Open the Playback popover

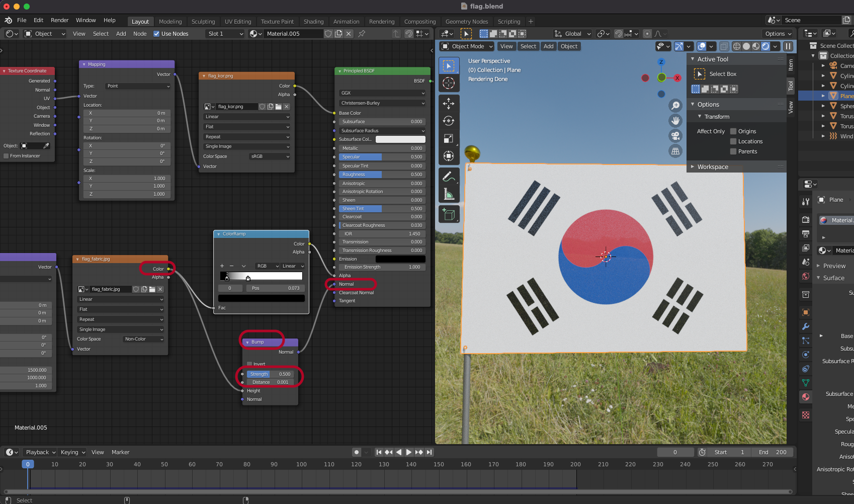pyautogui.click(x=40, y=452)
